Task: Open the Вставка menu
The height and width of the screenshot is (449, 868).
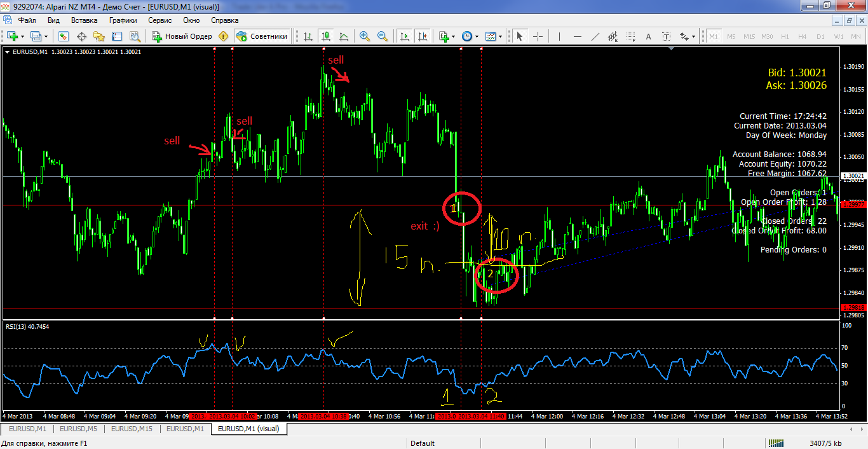Action: point(85,20)
